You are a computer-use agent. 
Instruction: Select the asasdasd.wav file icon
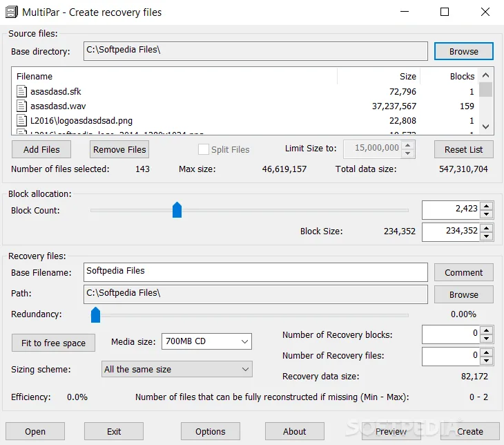[21, 106]
